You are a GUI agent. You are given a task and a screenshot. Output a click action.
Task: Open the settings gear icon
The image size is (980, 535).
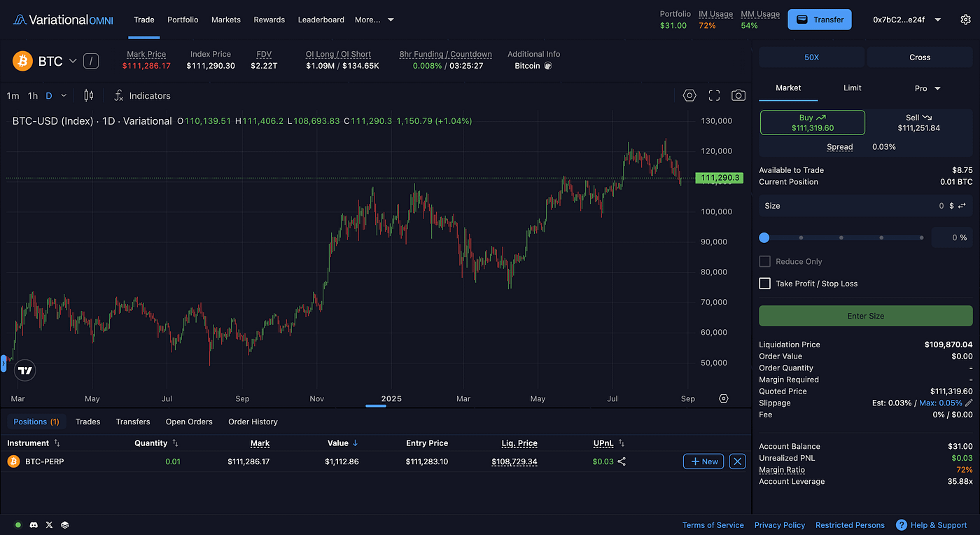click(965, 20)
